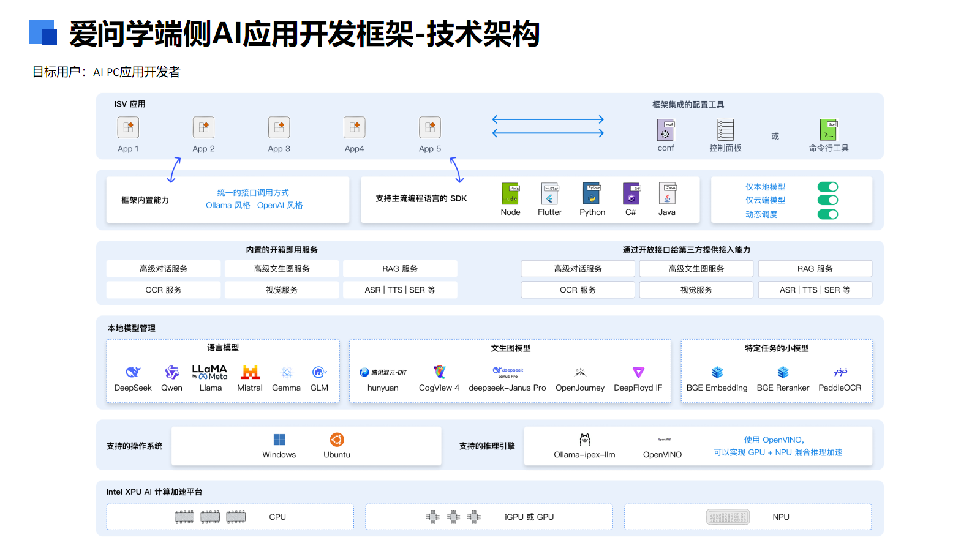Click the OpenAI 风格 interface link
Screen dimensions: 980x551
tap(280, 206)
